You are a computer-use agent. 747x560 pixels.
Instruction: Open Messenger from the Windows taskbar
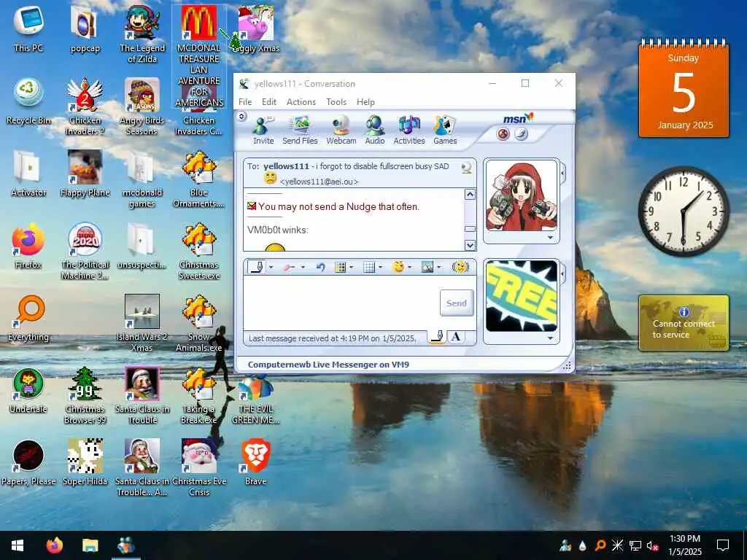pos(125,545)
